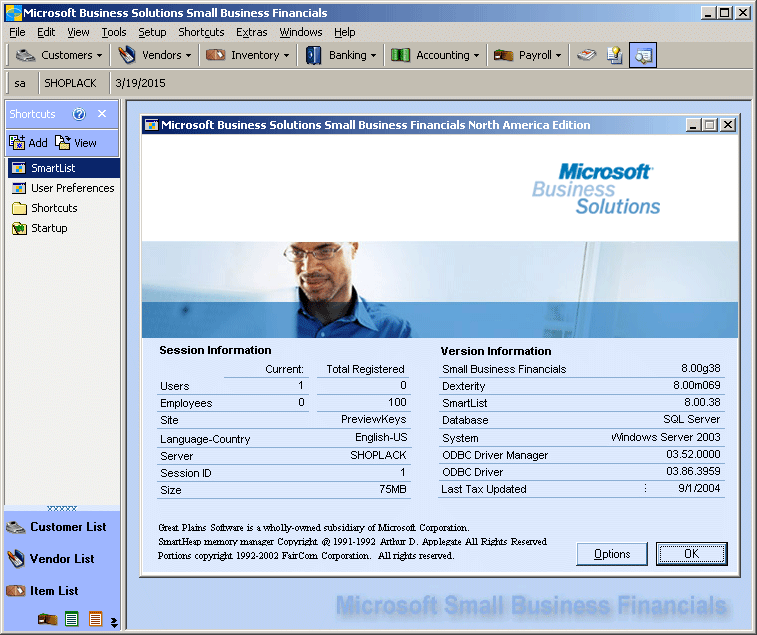Image resolution: width=757 pixels, height=635 pixels.
Task: Expand more buttons chevron in bottom pane
Action: 114,622
